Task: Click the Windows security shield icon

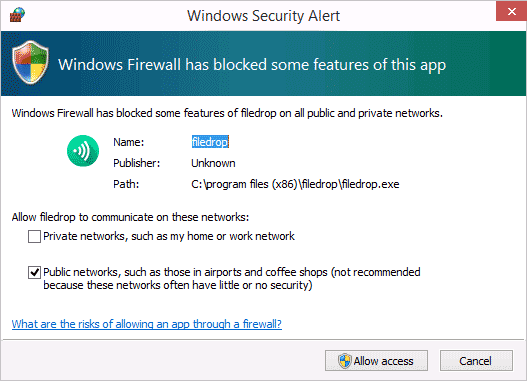Action: coord(31,62)
